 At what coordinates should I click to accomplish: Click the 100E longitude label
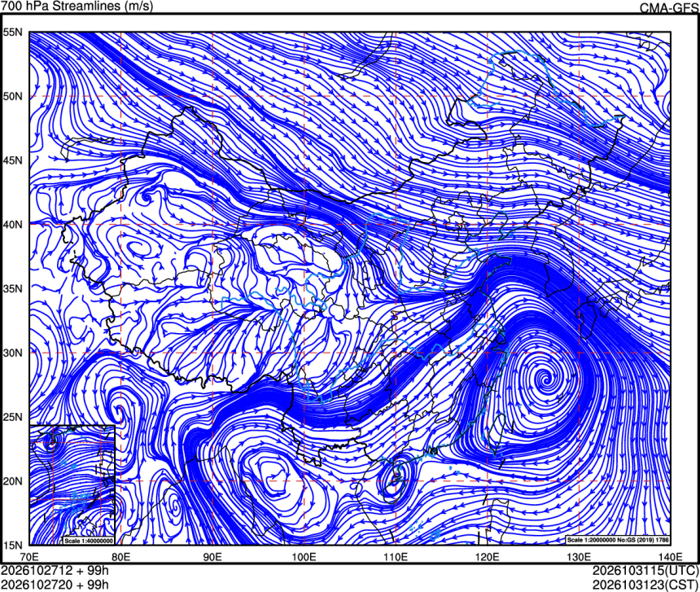(304, 557)
